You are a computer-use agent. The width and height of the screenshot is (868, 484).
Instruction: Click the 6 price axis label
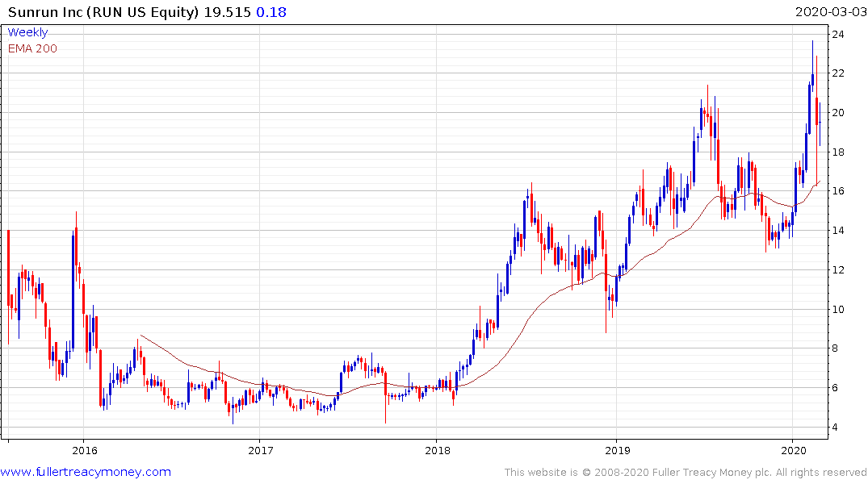pyautogui.click(x=836, y=388)
